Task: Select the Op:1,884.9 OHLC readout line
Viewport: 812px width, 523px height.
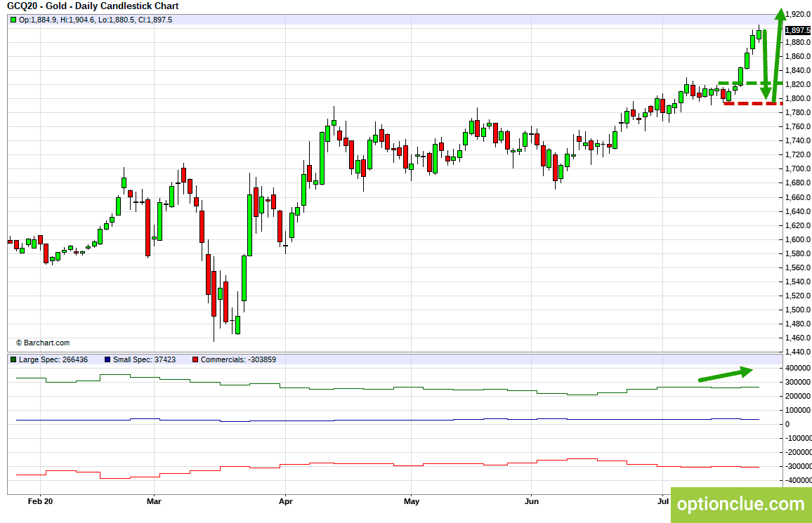Action: [x=96, y=20]
